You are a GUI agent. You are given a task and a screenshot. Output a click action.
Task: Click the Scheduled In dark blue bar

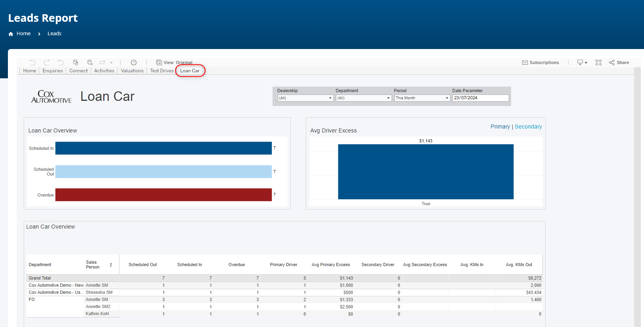pos(163,148)
